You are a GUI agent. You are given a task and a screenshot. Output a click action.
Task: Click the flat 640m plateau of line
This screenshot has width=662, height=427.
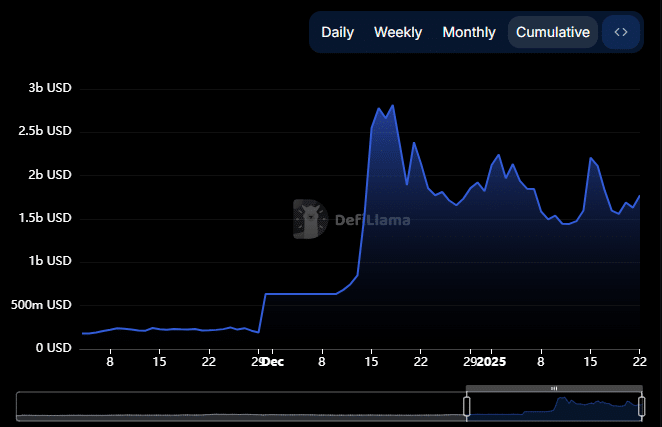point(300,294)
